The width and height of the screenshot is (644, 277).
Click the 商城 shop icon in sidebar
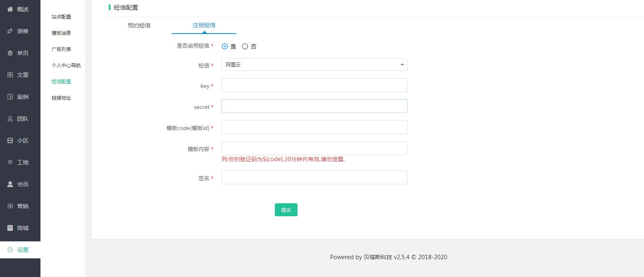(10, 228)
